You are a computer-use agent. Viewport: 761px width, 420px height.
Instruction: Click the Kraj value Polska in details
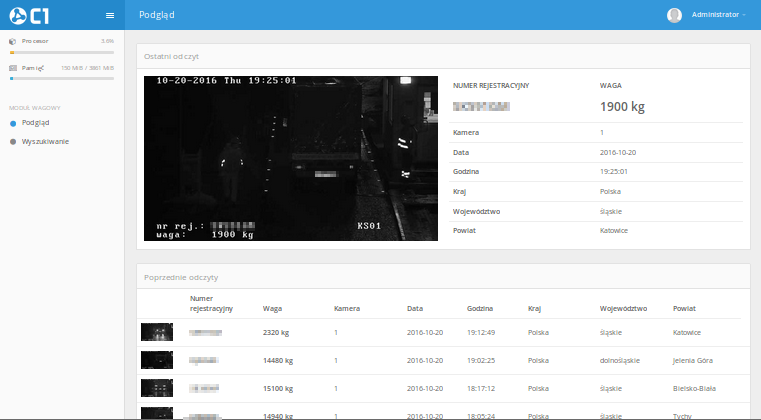610,191
